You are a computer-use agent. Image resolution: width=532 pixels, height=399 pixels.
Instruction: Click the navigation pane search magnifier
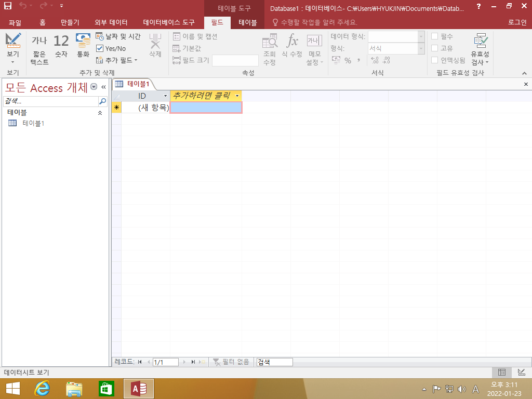pyautogui.click(x=102, y=101)
